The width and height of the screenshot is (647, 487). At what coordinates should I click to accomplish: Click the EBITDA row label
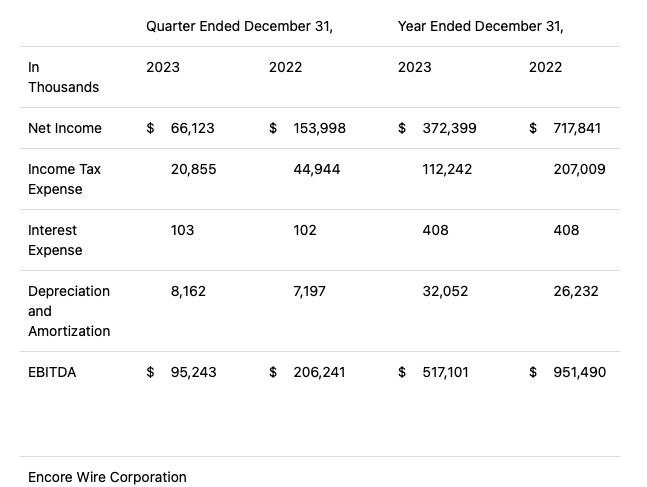[x=52, y=372]
